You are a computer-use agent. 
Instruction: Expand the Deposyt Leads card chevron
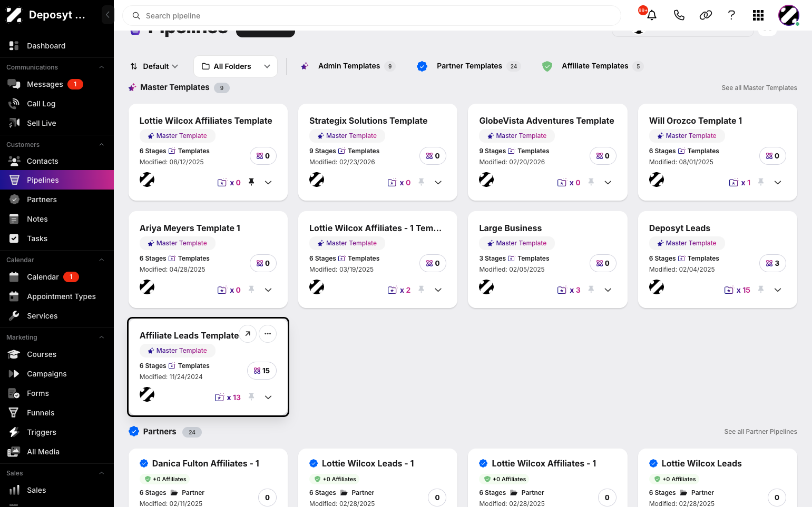[778, 290]
